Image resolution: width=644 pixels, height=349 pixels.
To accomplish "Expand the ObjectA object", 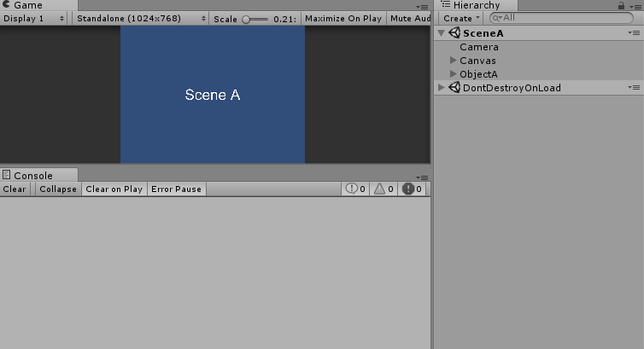I will [x=453, y=74].
